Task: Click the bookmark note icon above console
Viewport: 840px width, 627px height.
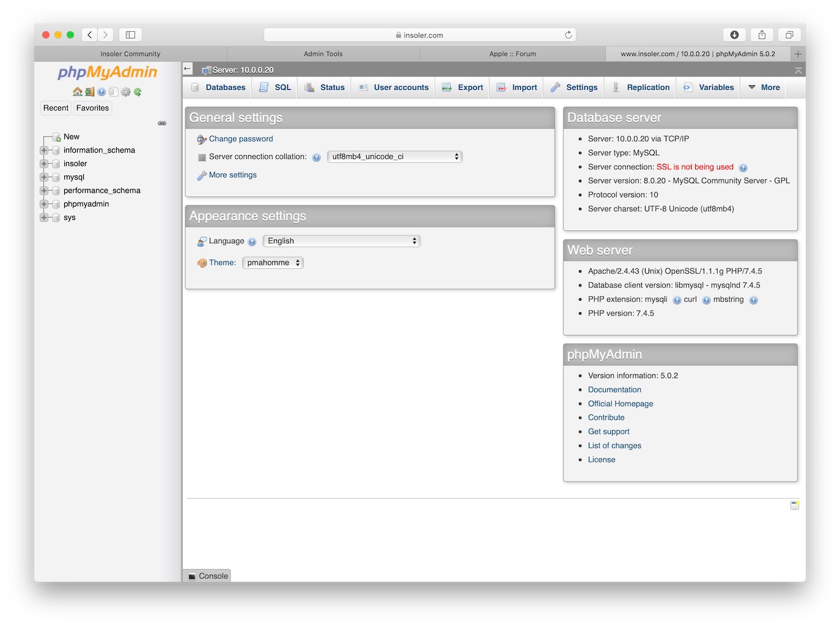Action: (x=794, y=505)
